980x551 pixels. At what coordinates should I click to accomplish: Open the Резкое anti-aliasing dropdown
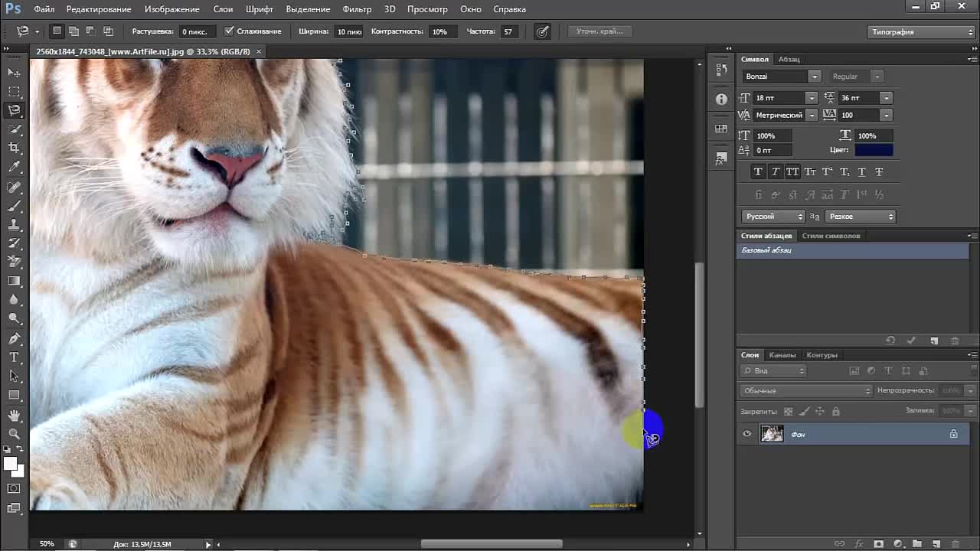(860, 217)
